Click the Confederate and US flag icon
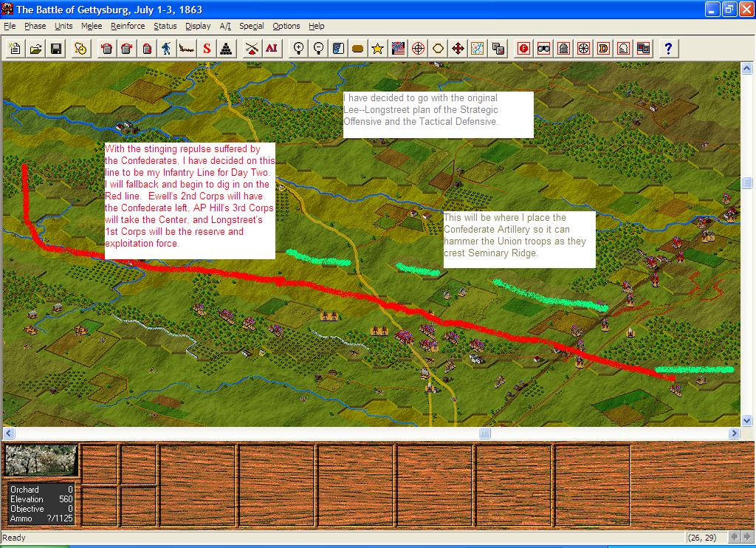Screen dimensions: 756x548 click(398, 48)
